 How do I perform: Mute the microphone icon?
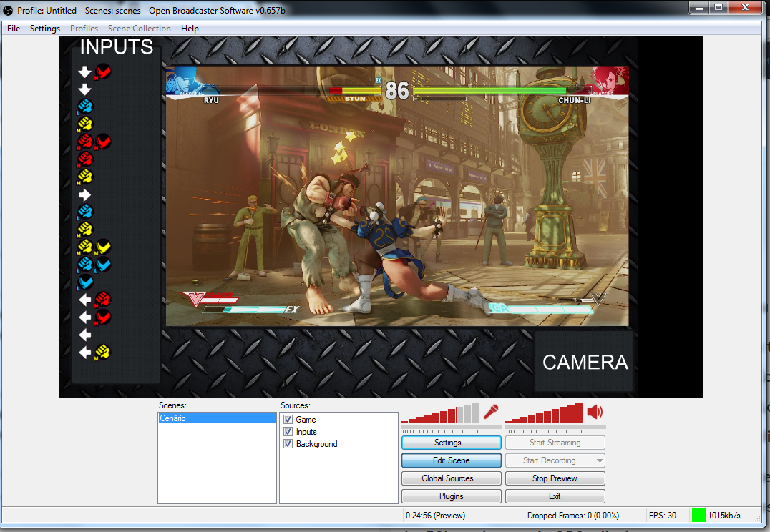tap(491, 412)
